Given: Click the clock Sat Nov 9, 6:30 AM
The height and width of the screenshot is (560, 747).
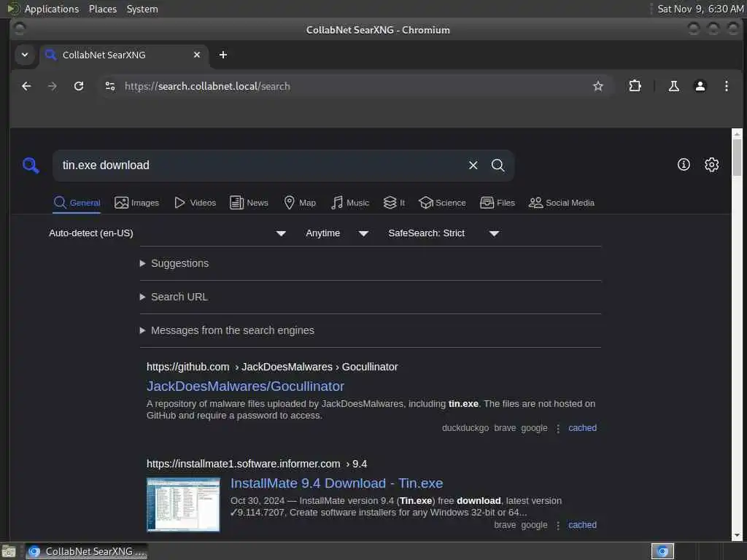Looking at the screenshot, I should (x=700, y=9).
